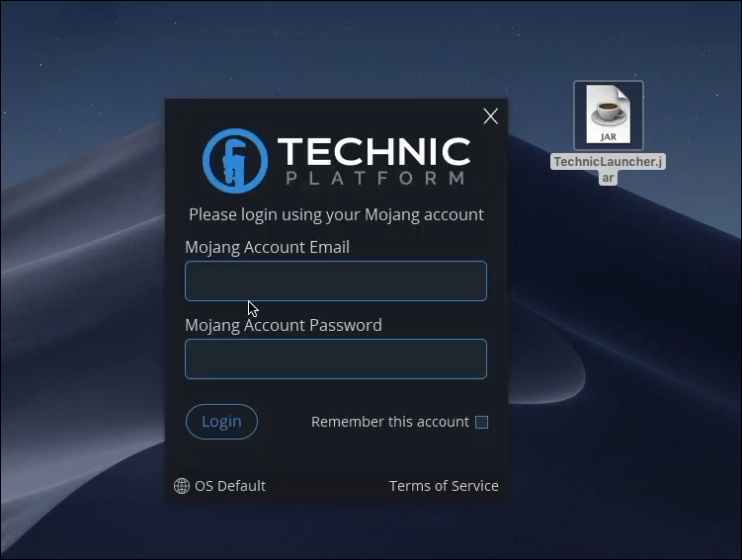
Task: Click the Mojang Account Email field
Action: [336, 280]
